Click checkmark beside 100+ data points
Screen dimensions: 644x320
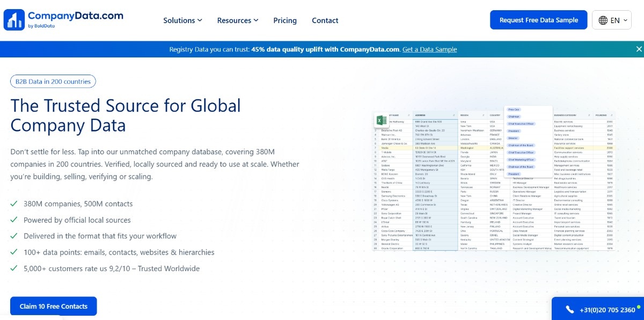tap(14, 252)
